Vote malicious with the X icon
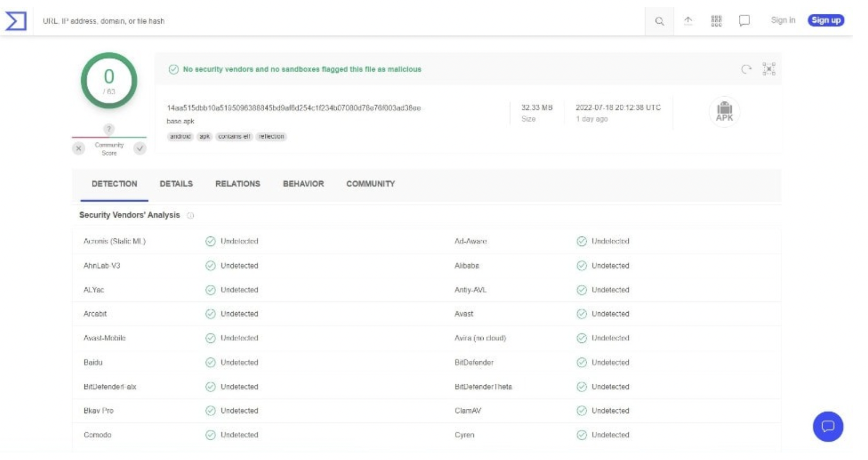This screenshot has width=868, height=460. 78,148
